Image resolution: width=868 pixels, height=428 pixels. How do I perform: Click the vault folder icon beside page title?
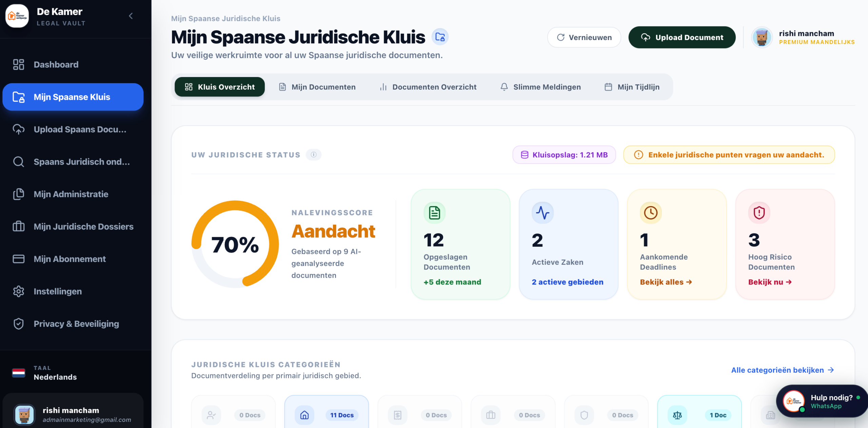click(x=440, y=37)
